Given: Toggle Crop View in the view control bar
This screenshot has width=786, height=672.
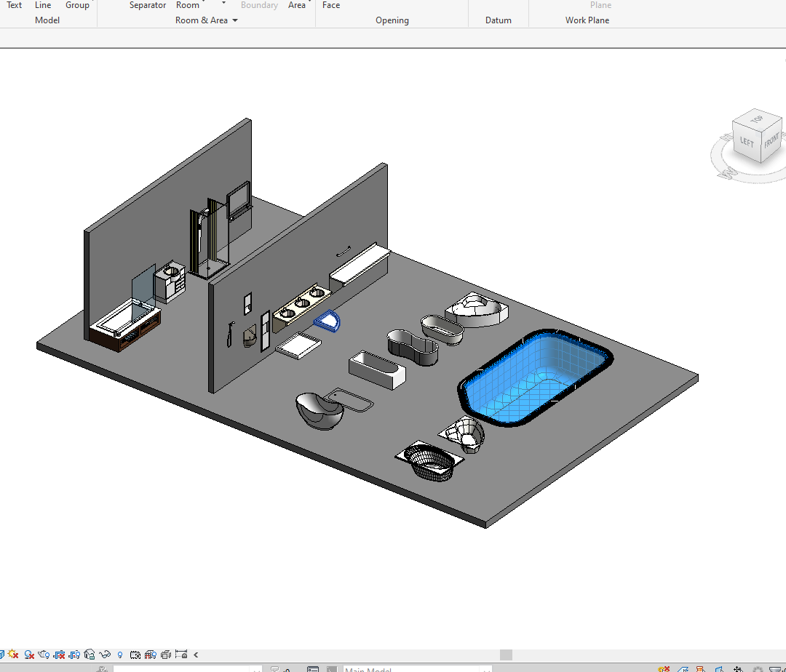Looking at the screenshot, I should coord(59,655).
